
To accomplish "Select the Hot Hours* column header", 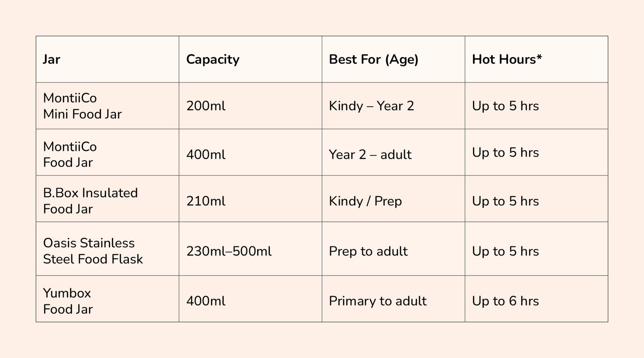I will coord(536,59).
